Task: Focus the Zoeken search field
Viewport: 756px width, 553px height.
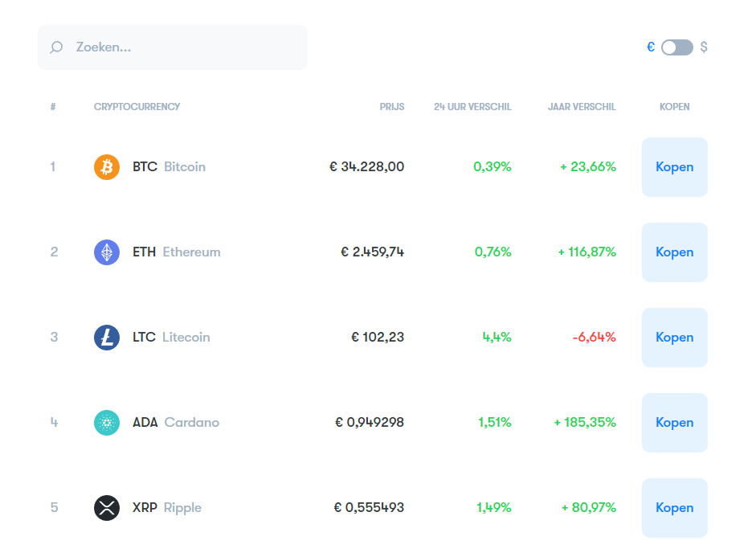Action: 173,47
